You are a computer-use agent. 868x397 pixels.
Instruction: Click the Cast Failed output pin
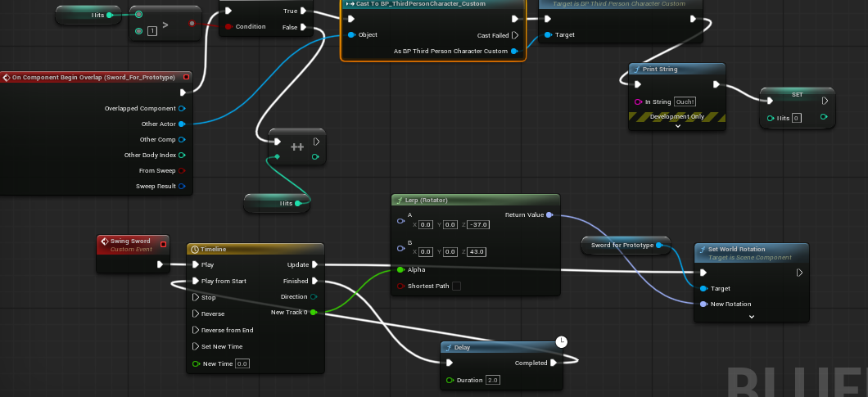click(x=515, y=35)
